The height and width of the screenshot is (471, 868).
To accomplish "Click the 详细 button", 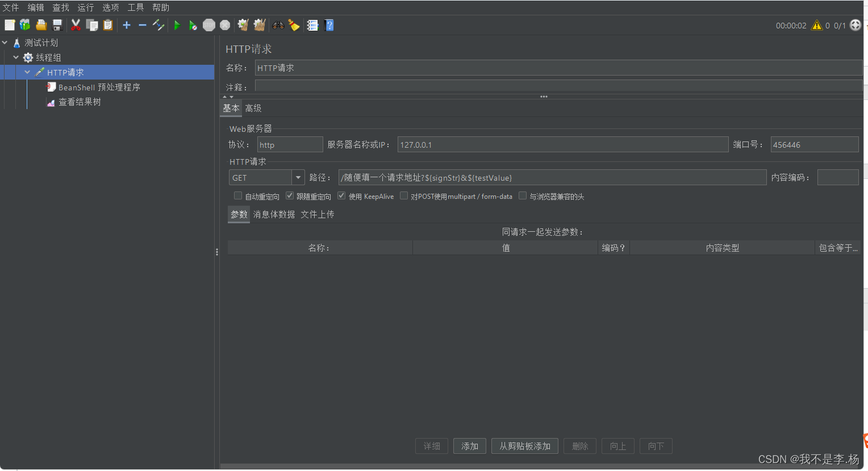I will tap(432, 446).
